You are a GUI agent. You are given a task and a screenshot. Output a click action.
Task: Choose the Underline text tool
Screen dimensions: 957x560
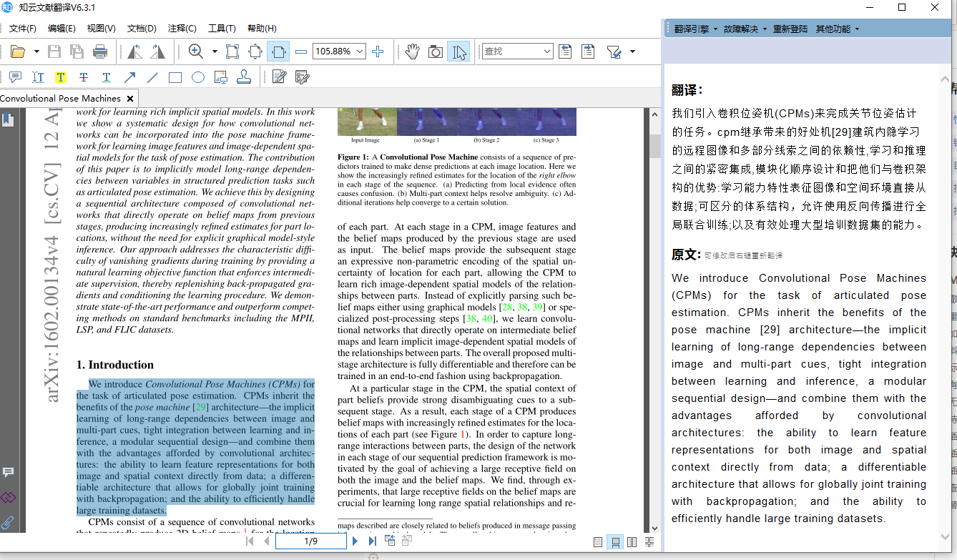click(107, 77)
